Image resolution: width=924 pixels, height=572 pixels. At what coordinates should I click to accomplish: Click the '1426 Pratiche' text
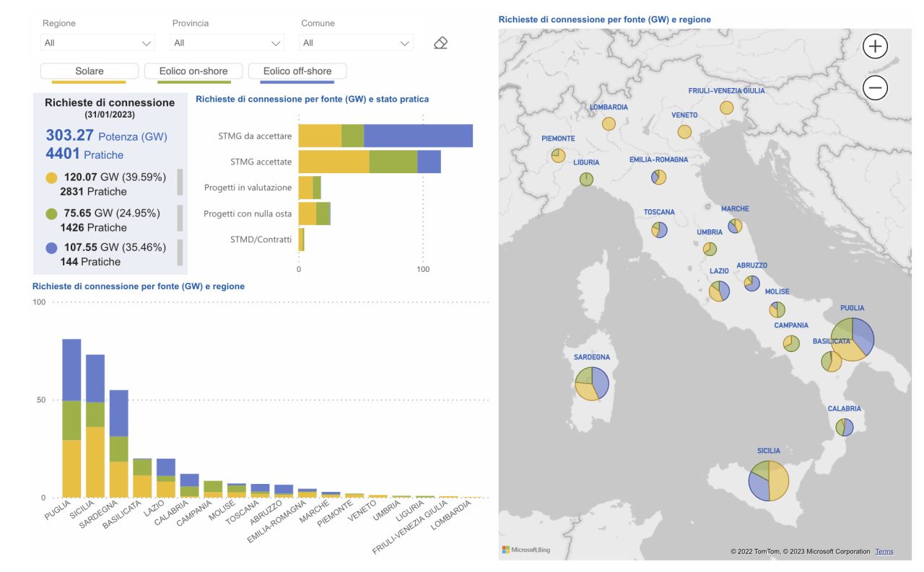click(93, 227)
